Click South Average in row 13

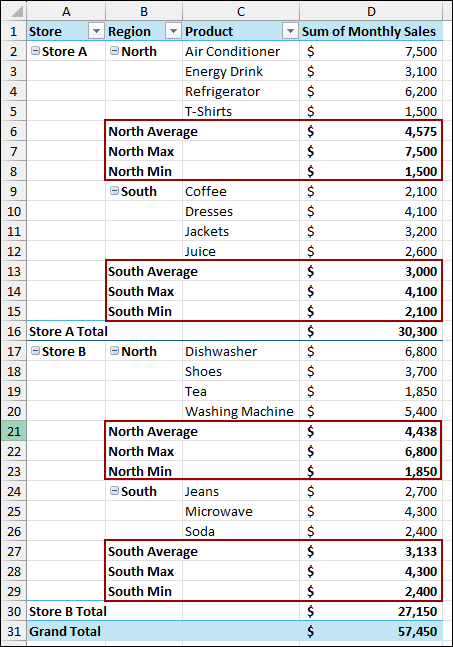coord(153,272)
